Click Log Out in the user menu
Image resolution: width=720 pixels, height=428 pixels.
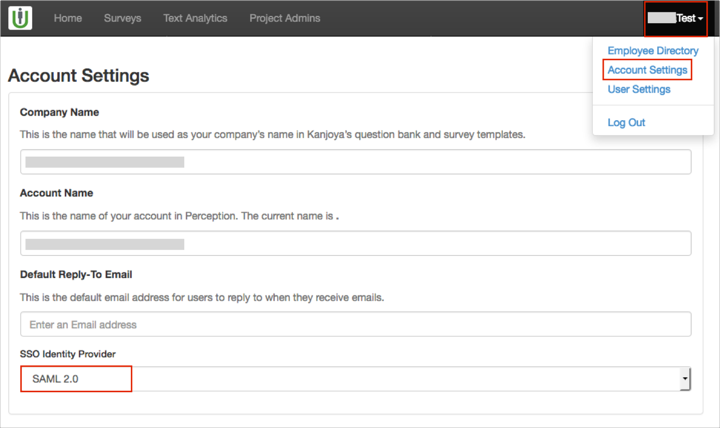626,122
